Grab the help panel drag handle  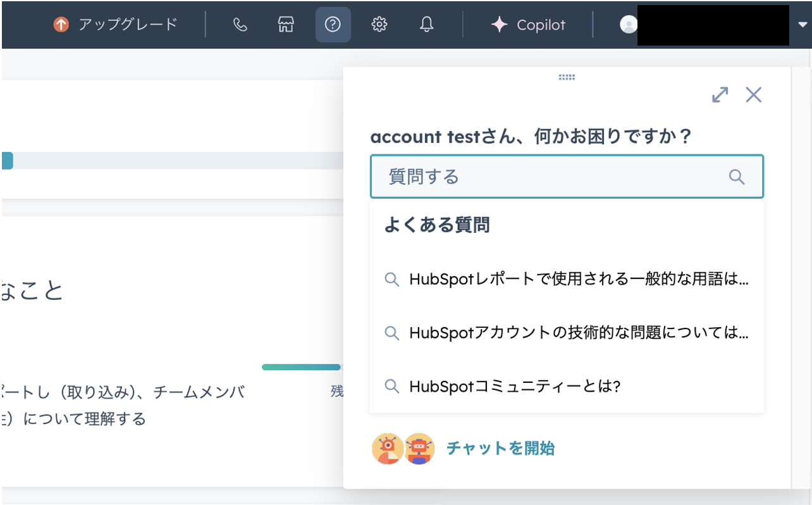click(567, 77)
